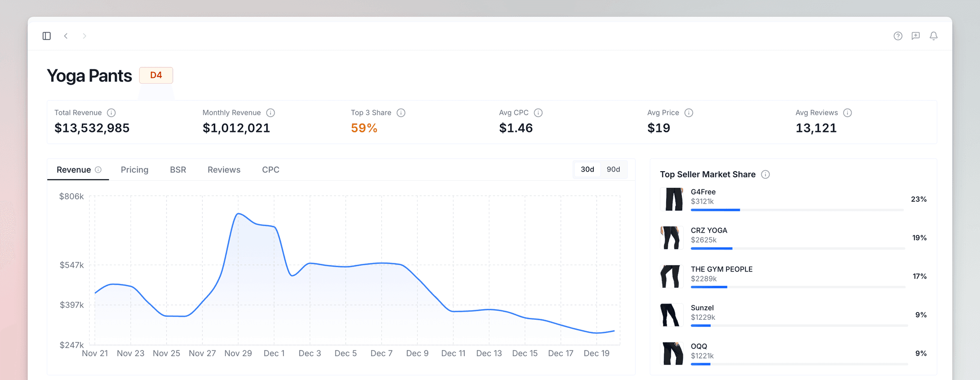Image resolution: width=980 pixels, height=380 pixels.
Task: Click info icon next to Avg CPC
Action: click(538, 113)
